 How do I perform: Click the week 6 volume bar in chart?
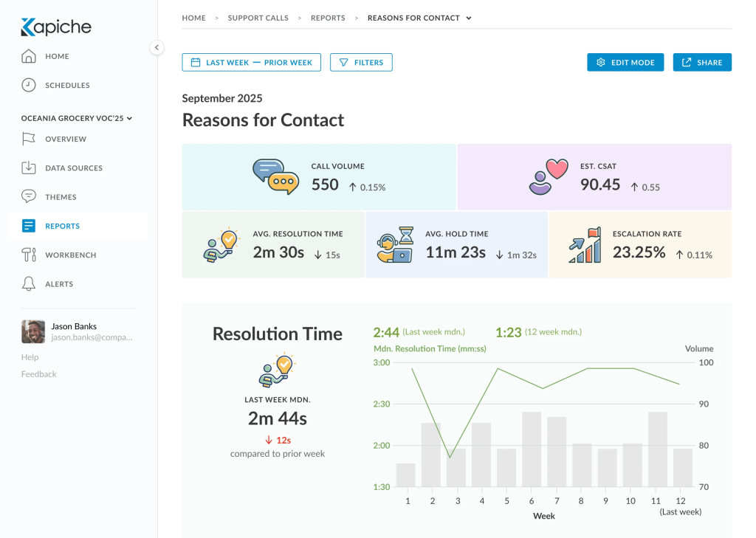[532, 449]
